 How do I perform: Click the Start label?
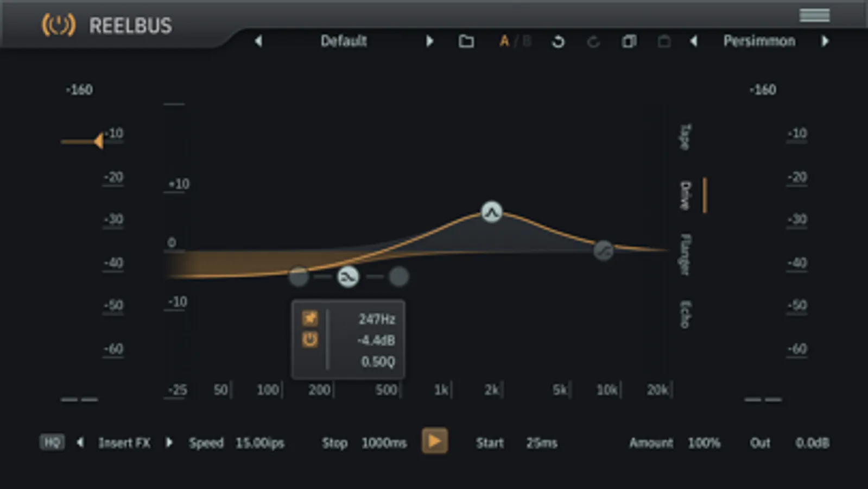tap(490, 443)
